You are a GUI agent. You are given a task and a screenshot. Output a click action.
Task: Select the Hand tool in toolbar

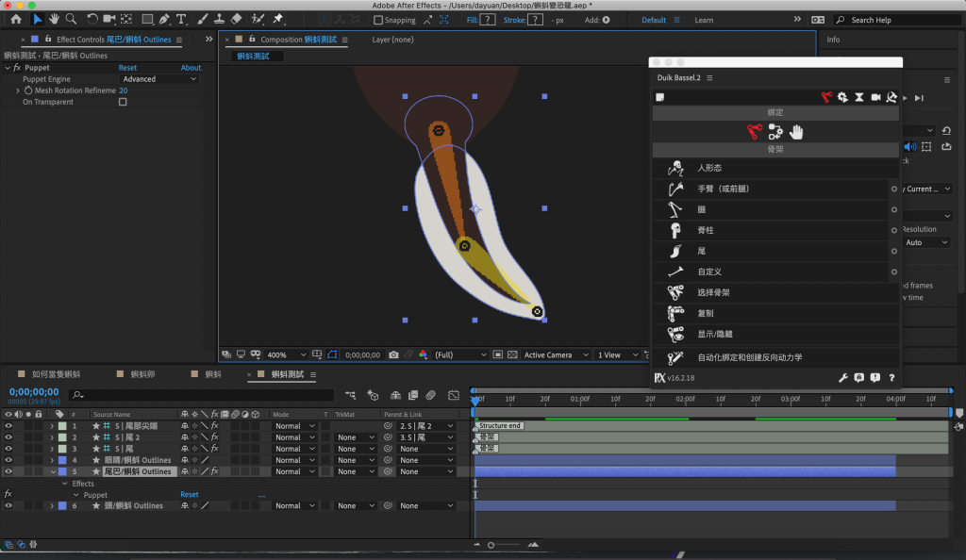55,19
